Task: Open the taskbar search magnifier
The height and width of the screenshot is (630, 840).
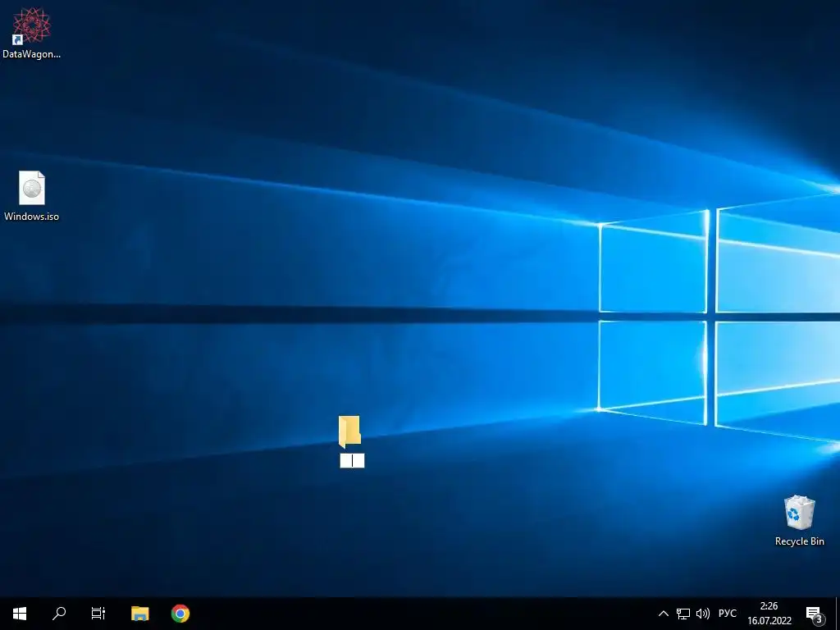Action: (x=59, y=614)
